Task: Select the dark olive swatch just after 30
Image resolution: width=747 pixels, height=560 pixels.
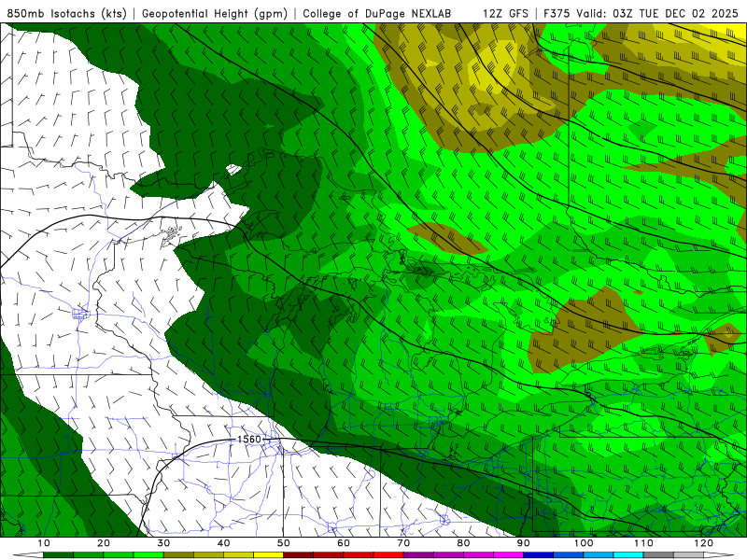Action: click(x=178, y=555)
